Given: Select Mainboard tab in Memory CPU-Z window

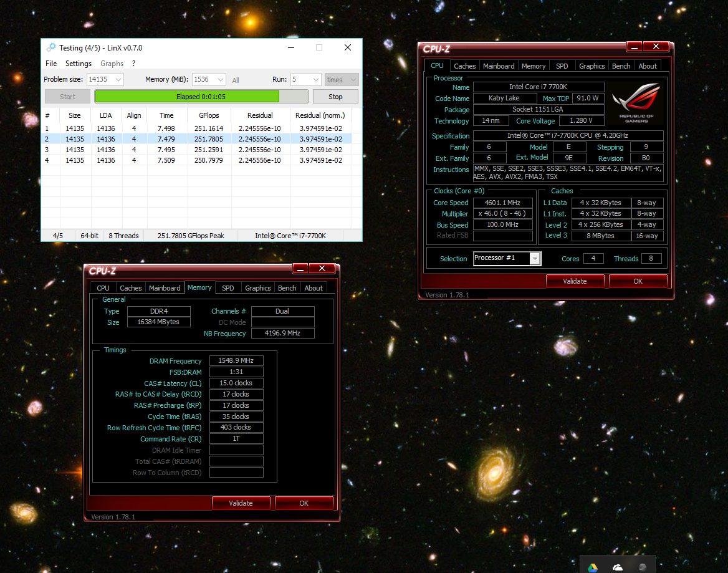Looking at the screenshot, I should point(165,288).
